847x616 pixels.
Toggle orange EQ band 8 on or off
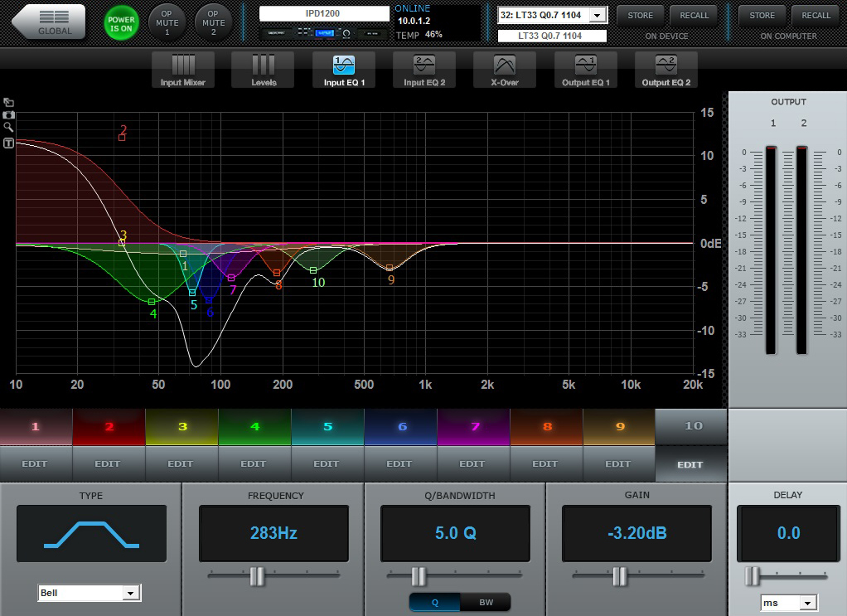pos(547,427)
